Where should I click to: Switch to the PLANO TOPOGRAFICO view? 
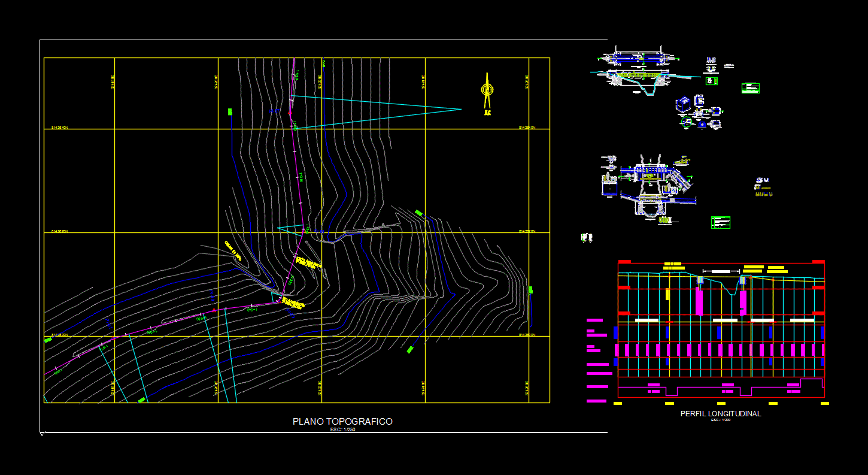342,421
